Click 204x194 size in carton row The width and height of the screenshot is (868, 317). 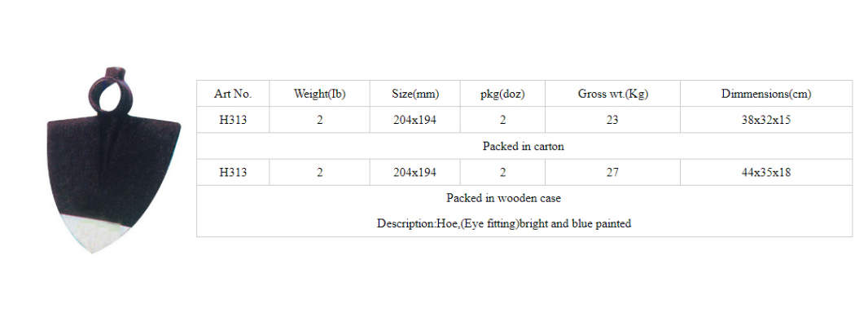(x=414, y=120)
